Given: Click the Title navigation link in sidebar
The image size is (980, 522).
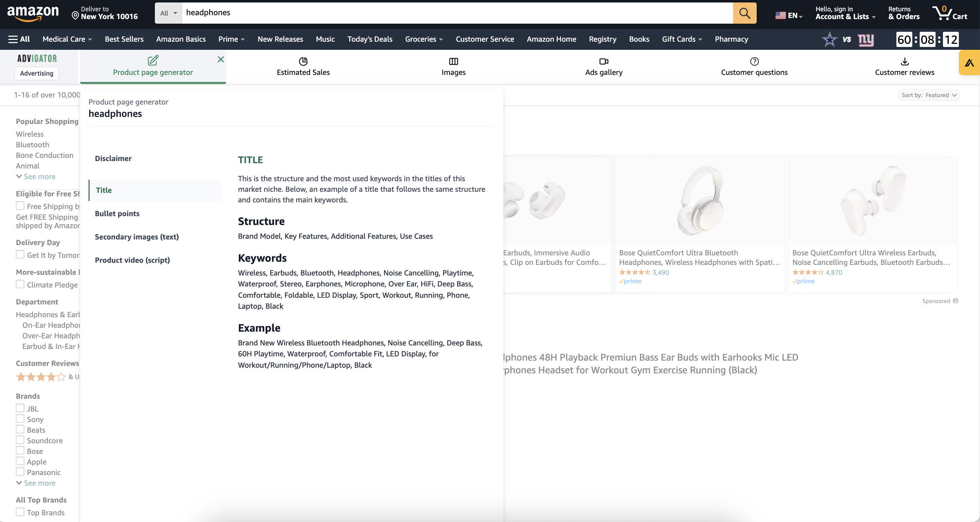Looking at the screenshot, I should (x=104, y=190).
